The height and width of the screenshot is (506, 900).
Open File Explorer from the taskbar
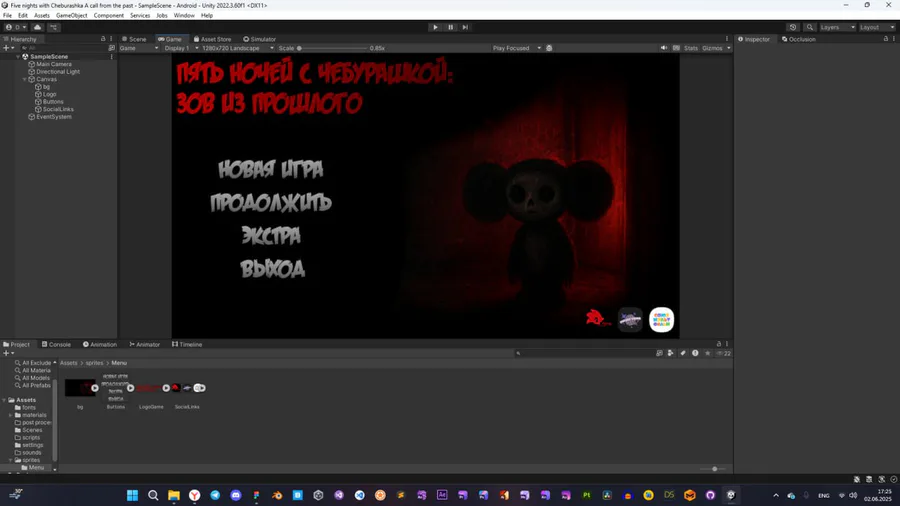174,495
